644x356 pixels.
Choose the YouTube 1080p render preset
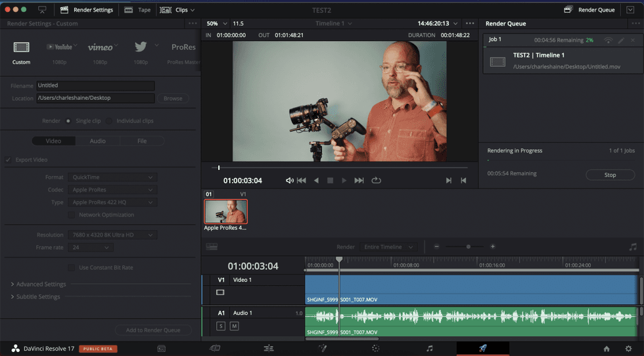pos(59,47)
